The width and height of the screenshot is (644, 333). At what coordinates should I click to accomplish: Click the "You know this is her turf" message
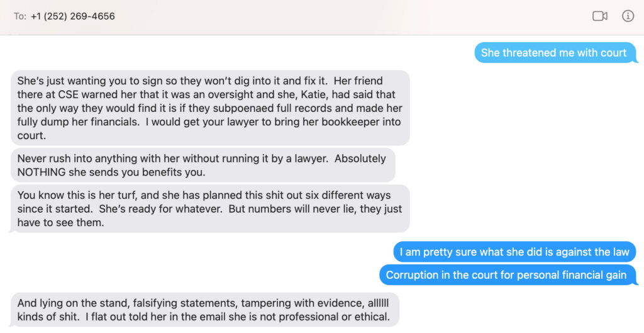pos(210,208)
